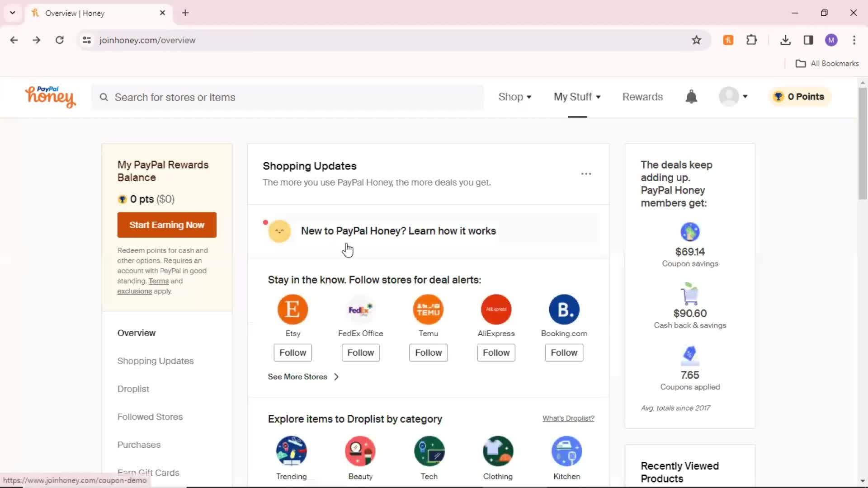View site information icon in address bar
This screenshot has width=868, height=488.
point(87,40)
